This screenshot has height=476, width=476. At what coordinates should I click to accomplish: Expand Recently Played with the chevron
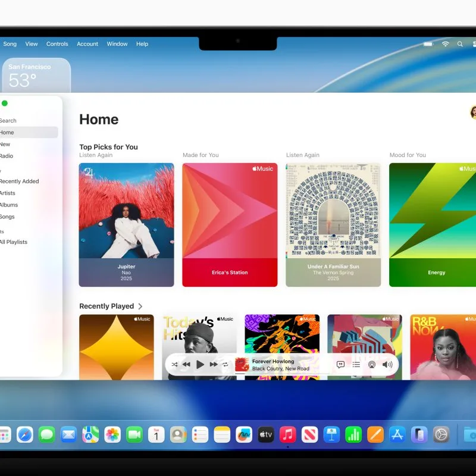click(x=140, y=306)
